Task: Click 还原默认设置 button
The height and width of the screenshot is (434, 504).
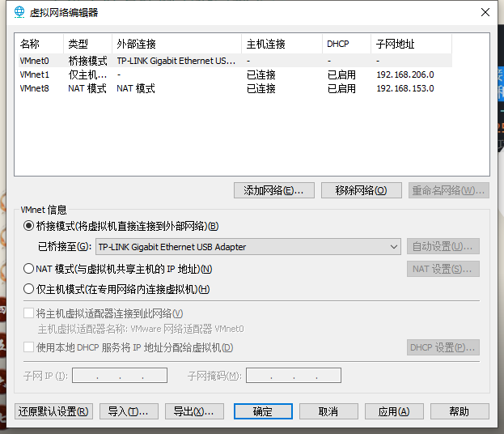Action: (x=53, y=411)
